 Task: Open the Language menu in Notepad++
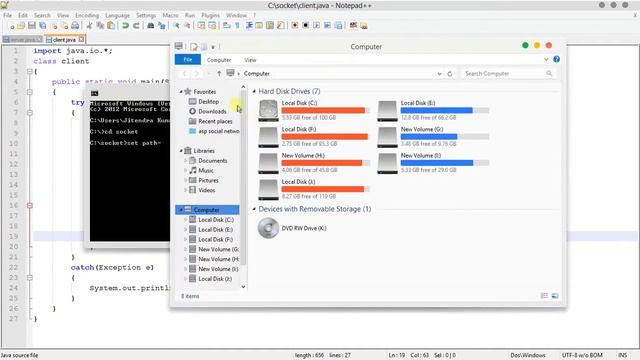pyautogui.click(x=117, y=15)
